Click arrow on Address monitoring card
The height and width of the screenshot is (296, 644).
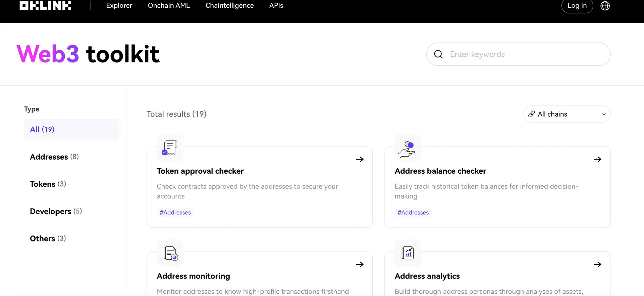pos(360,264)
